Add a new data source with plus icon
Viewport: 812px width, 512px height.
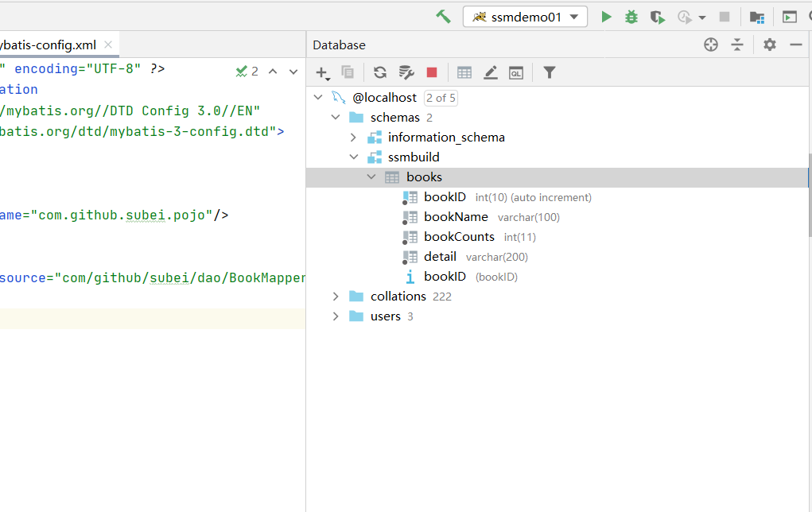[x=322, y=72]
